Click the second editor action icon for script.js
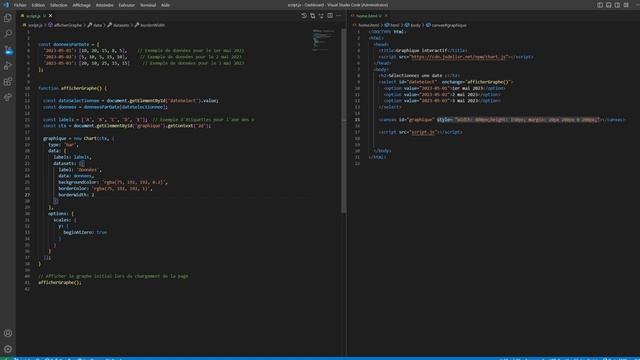 (313, 16)
